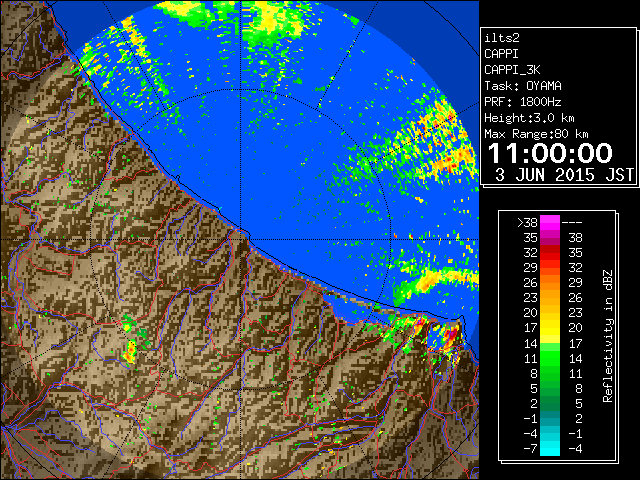Click the golden 20–23 dBZ color band
640x480 pixels.
[x=550, y=313]
